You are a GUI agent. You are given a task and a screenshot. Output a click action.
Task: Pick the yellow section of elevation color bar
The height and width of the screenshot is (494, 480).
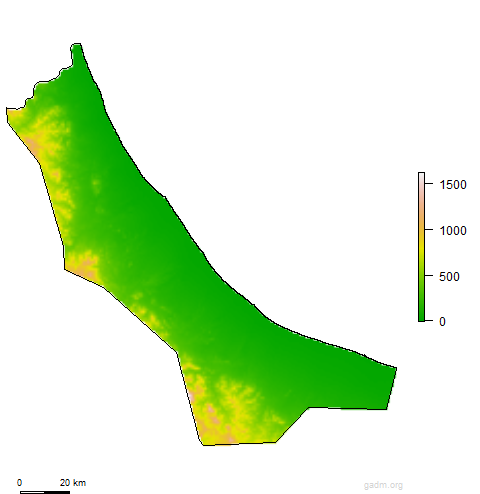pyautogui.click(x=422, y=248)
